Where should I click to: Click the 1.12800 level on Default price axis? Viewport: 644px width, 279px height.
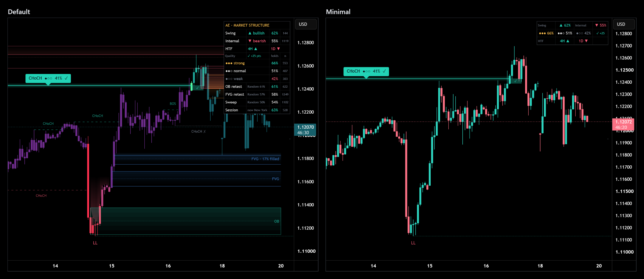point(305,43)
